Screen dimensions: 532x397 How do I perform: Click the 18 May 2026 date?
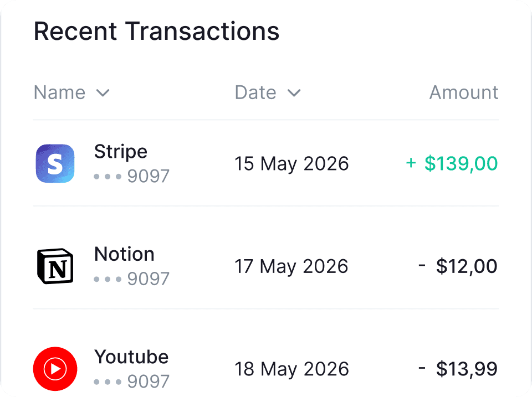292,369
